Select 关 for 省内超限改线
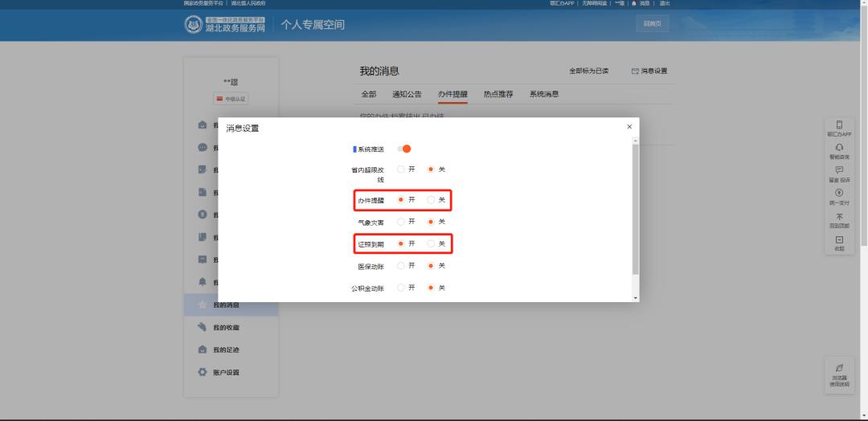This screenshot has height=421, width=868. pyautogui.click(x=431, y=170)
